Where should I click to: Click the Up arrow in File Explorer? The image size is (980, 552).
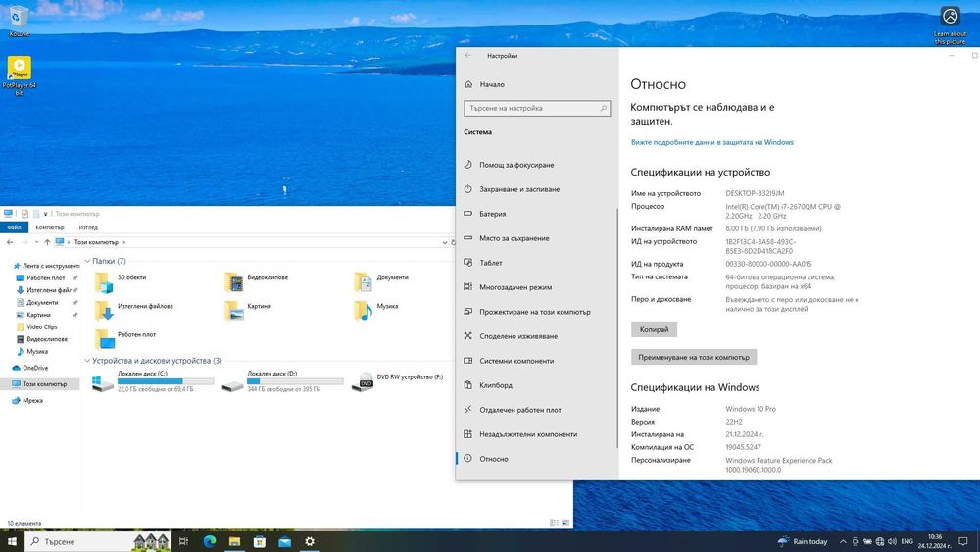tap(47, 242)
